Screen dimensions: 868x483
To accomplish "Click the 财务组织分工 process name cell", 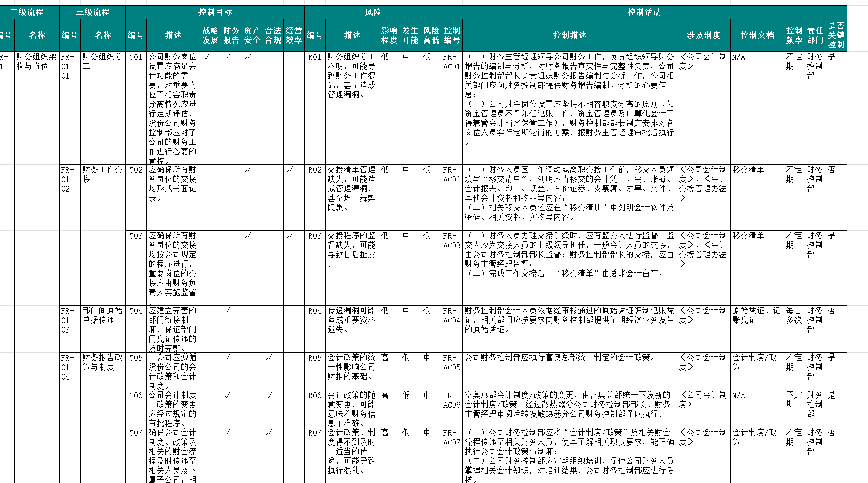I will click(103, 108).
